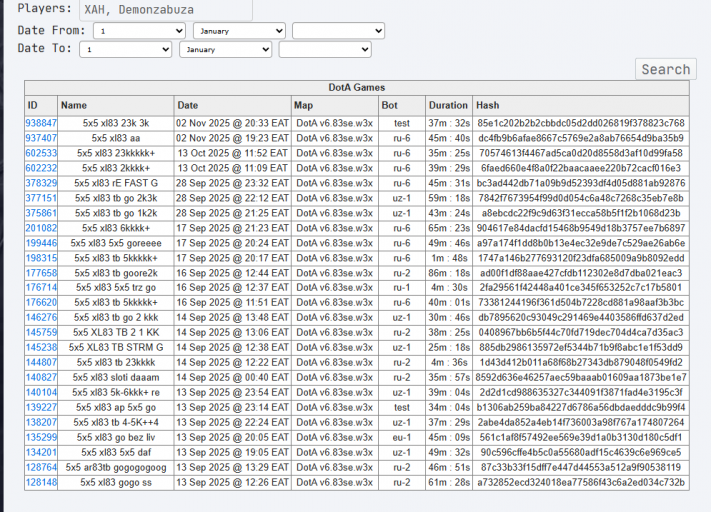Open game ID 139227 link
Image resolution: width=711 pixels, height=512 pixels.
41,407
